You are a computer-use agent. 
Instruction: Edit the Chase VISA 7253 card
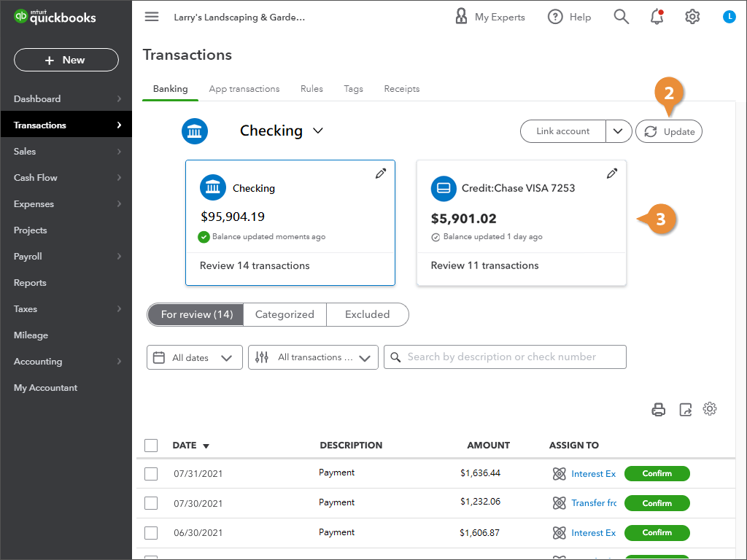tap(612, 174)
